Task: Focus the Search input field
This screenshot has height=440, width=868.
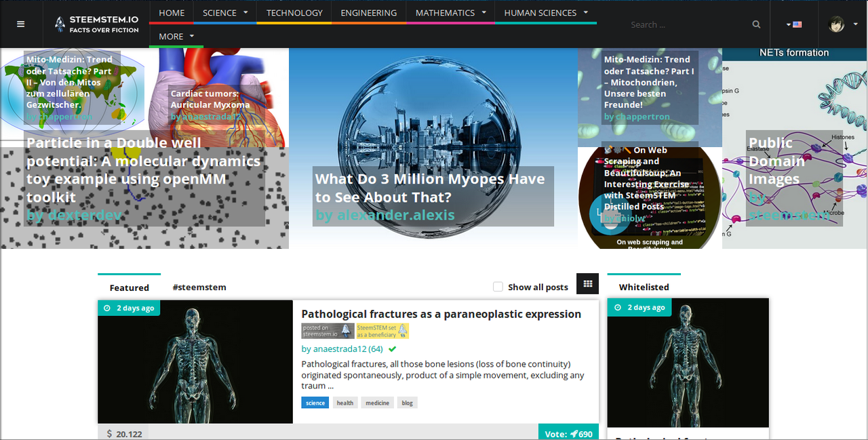Action: coord(688,24)
